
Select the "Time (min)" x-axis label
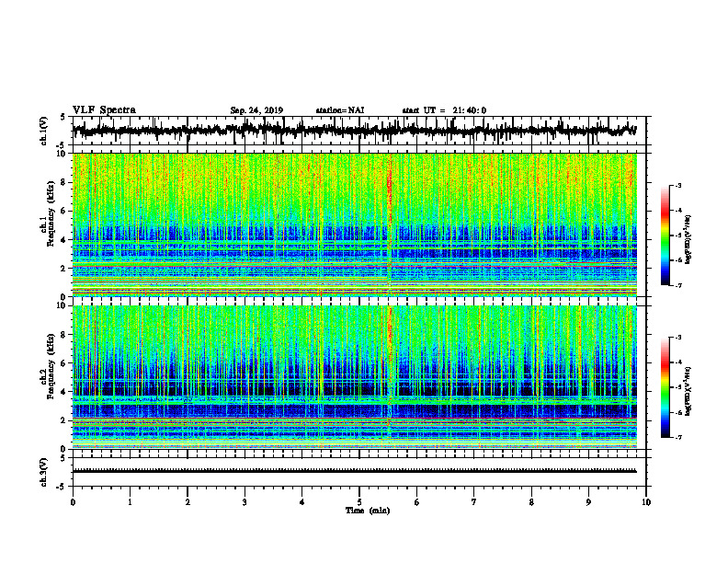coord(368,511)
